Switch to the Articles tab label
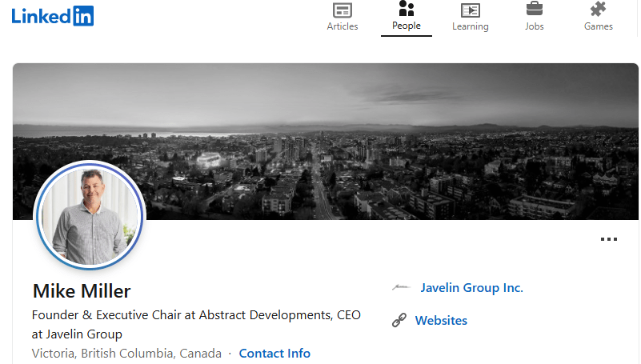 click(343, 26)
